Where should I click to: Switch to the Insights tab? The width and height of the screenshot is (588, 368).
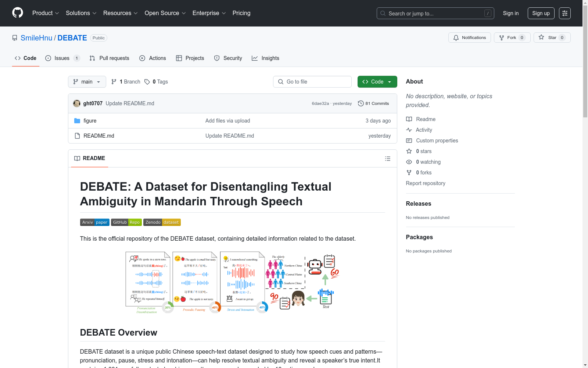click(x=265, y=58)
